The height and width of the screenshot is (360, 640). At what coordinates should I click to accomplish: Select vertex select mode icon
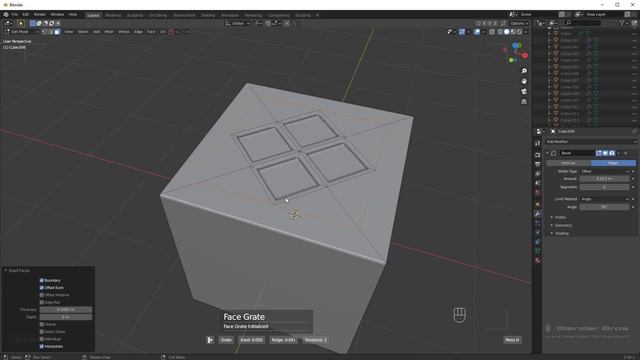point(44,32)
